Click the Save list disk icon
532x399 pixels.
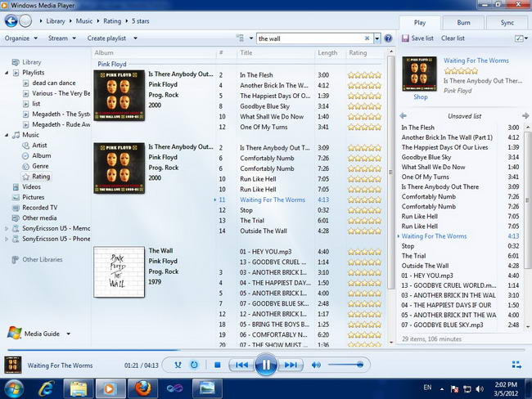[x=405, y=38]
